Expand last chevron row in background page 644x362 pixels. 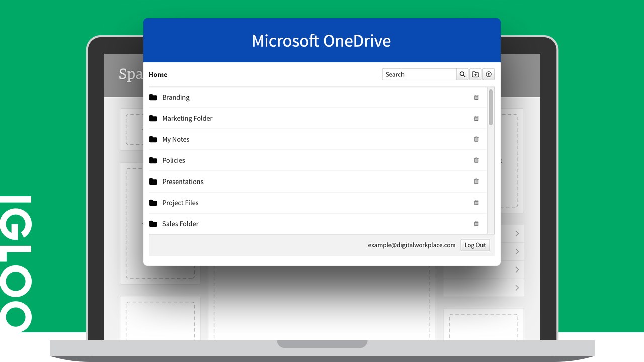click(x=517, y=288)
